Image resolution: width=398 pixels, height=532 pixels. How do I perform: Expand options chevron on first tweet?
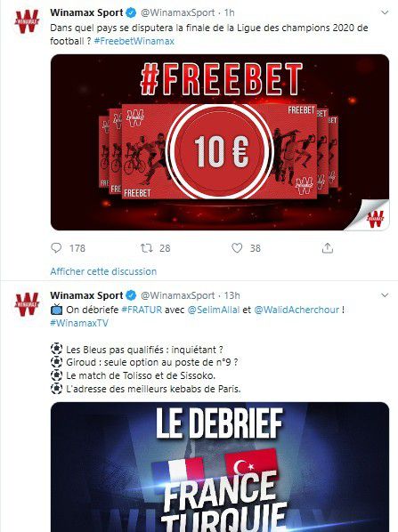point(385,12)
